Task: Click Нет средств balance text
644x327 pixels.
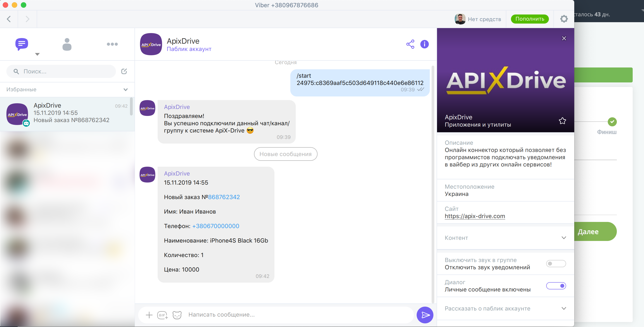Action: click(484, 19)
